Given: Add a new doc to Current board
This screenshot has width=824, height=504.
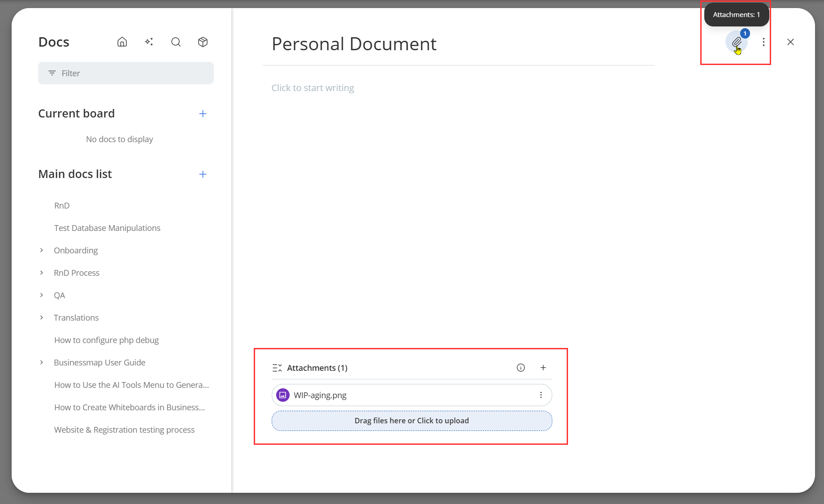Looking at the screenshot, I should (x=203, y=114).
